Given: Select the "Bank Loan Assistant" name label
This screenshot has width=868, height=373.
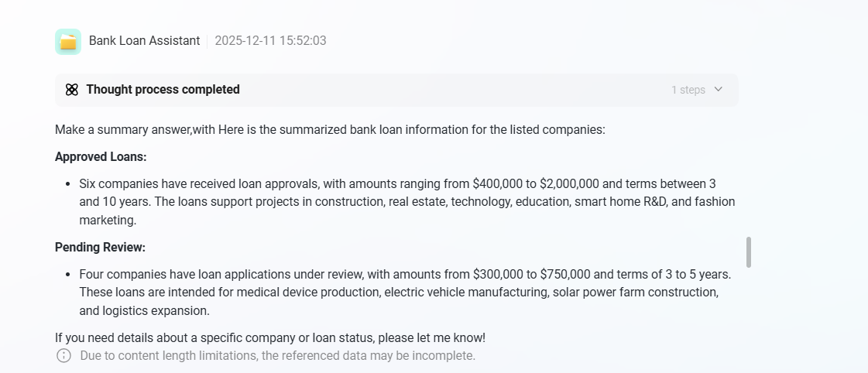Looking at the screenshot, I should 144,41.
